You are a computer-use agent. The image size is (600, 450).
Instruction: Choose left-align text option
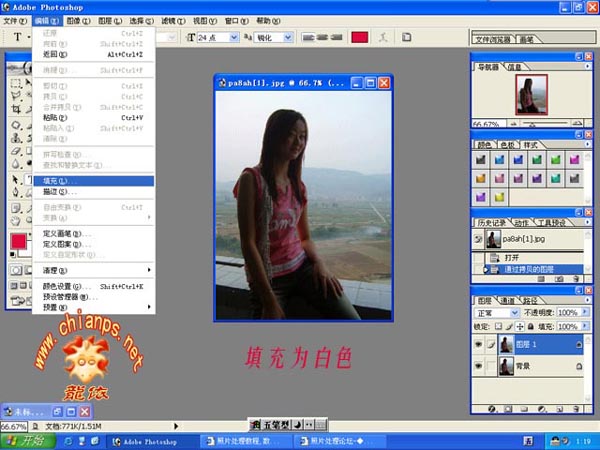308,37
